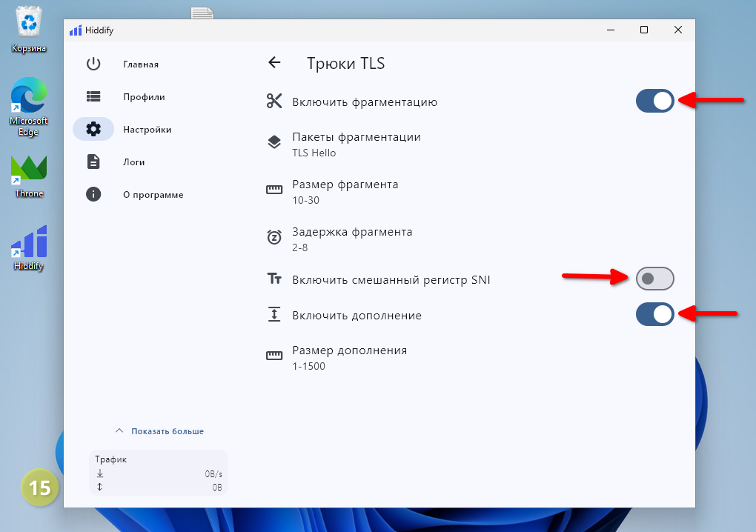This screenshot has height=532, width=756.
Task: Turn off the Включить дополнение switch
Action: click(654, 314)
